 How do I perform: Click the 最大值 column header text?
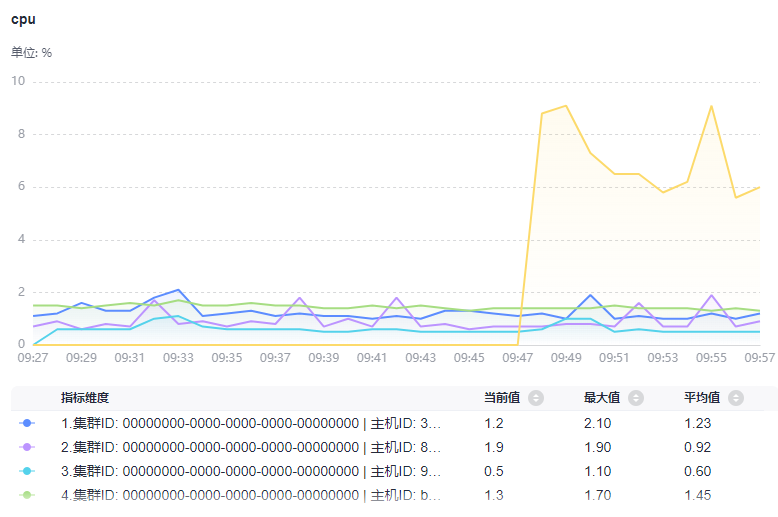point(602,398)
